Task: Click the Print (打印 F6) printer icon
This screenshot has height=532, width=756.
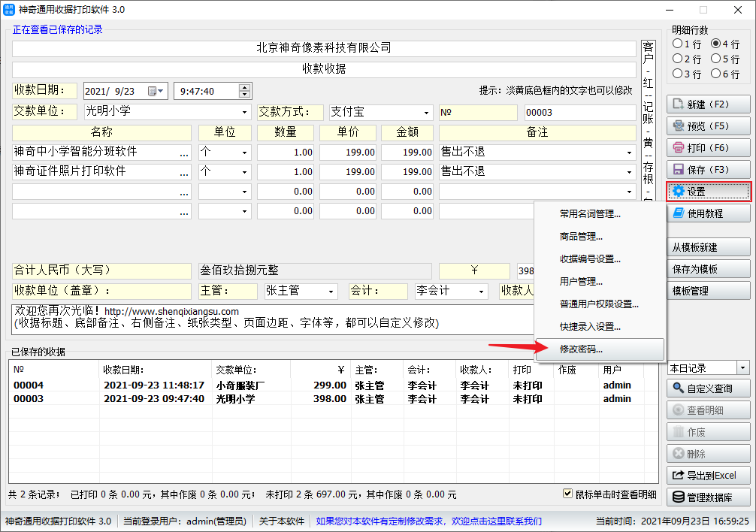Action: click(x=679, y=148)
